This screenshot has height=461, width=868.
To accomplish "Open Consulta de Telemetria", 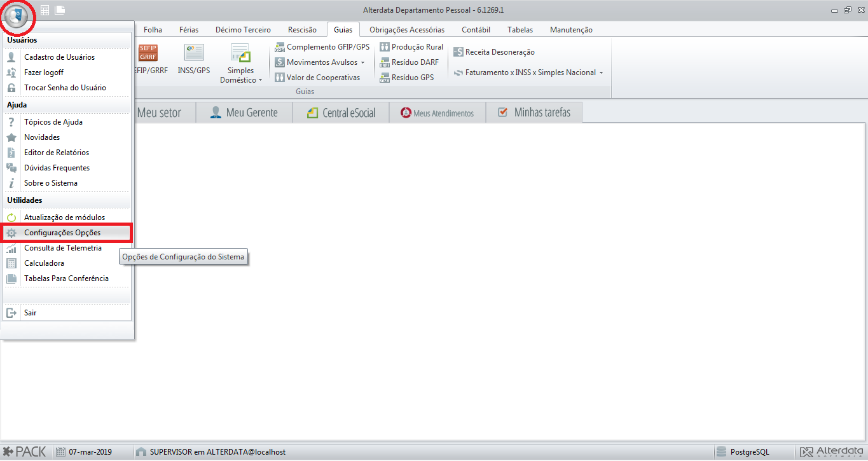I will (x=67, y=248).
